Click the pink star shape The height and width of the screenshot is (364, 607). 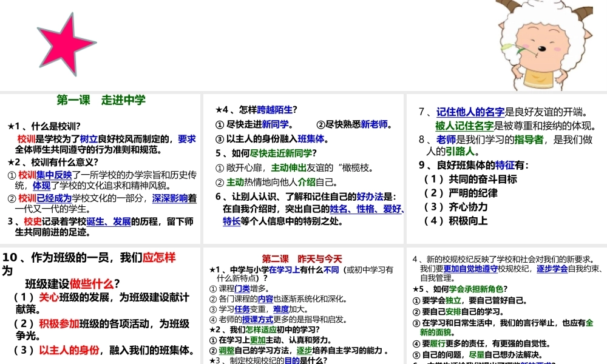(x=67, y=44)
